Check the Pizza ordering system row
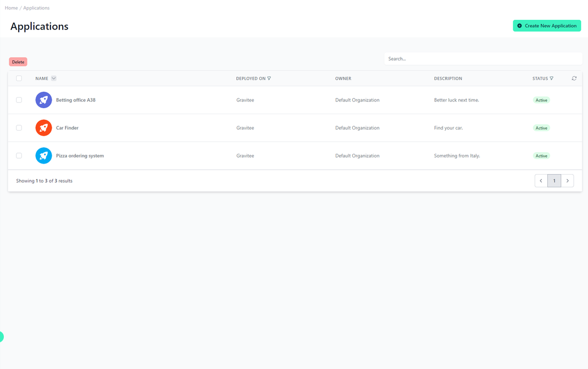Viewport: 588px width, 369px height. click(19, 155)
